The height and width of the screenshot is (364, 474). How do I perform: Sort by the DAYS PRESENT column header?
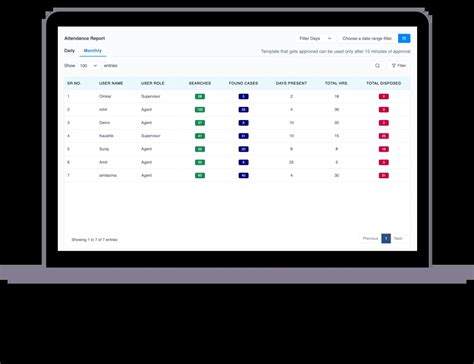click(x=291, y=83)
